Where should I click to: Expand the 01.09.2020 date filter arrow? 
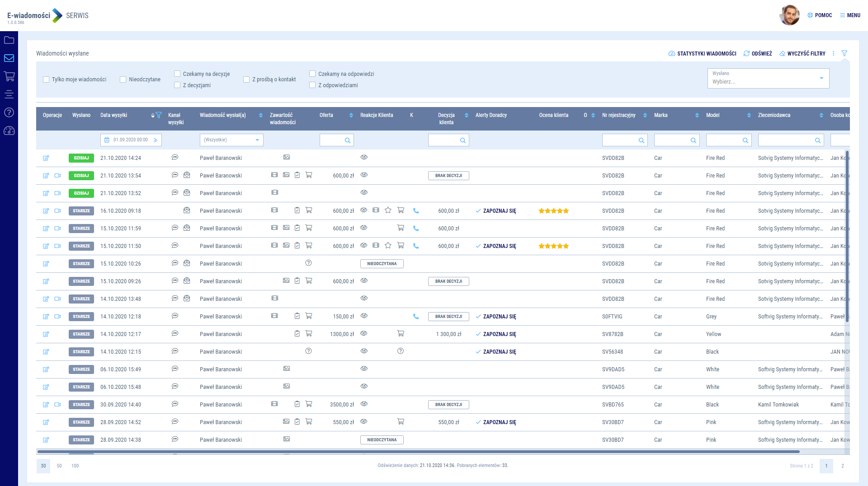pyautogui.click(x=156, y=140)
